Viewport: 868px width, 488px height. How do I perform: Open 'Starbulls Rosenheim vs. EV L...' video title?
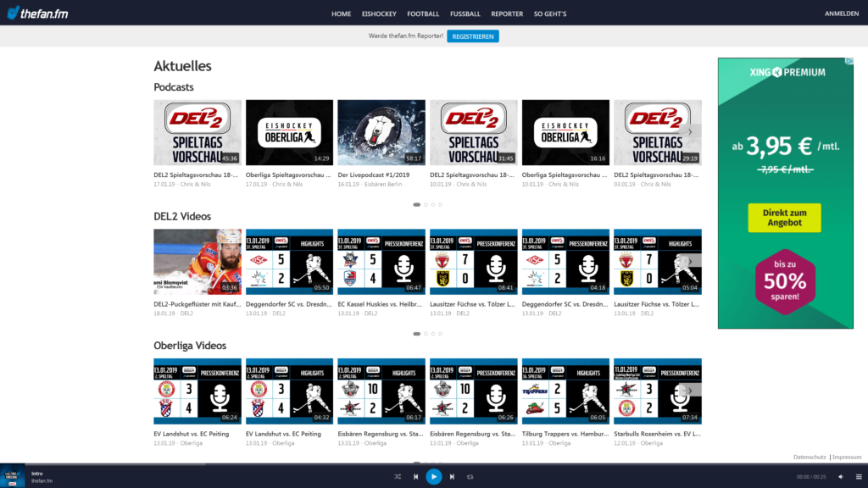point(657,434)
